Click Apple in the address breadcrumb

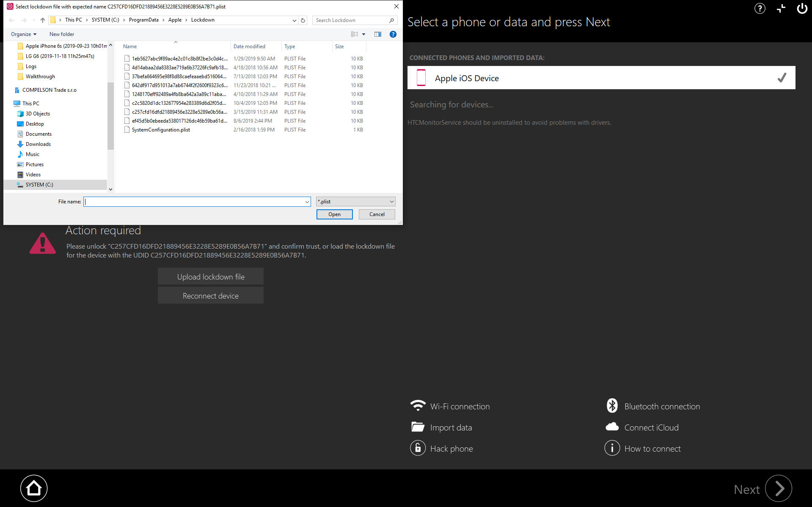(175, 20)
